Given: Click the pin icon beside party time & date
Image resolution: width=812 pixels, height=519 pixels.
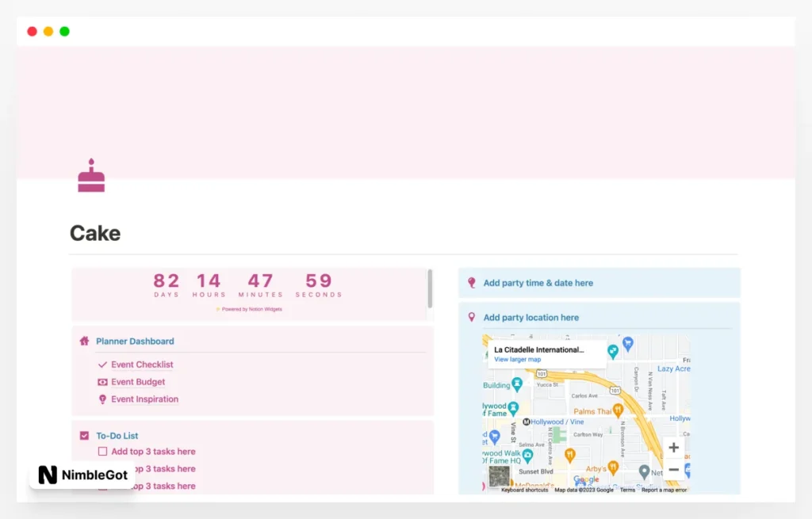Looking at the screenshot, I should [x=471, y=283].
